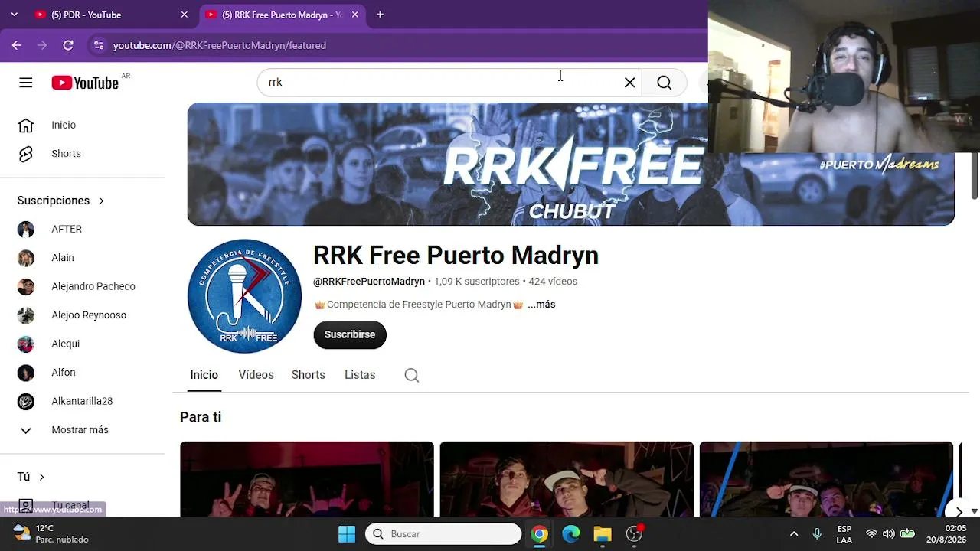Open the third Para ti video thumbnail
980x551 pixels.
[x=826, y=479]
